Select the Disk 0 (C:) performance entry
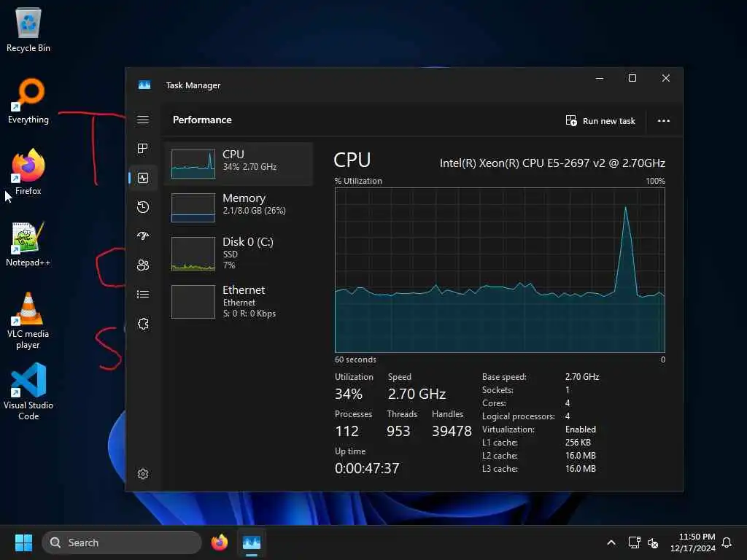747x560 pixels. [239, 253]
